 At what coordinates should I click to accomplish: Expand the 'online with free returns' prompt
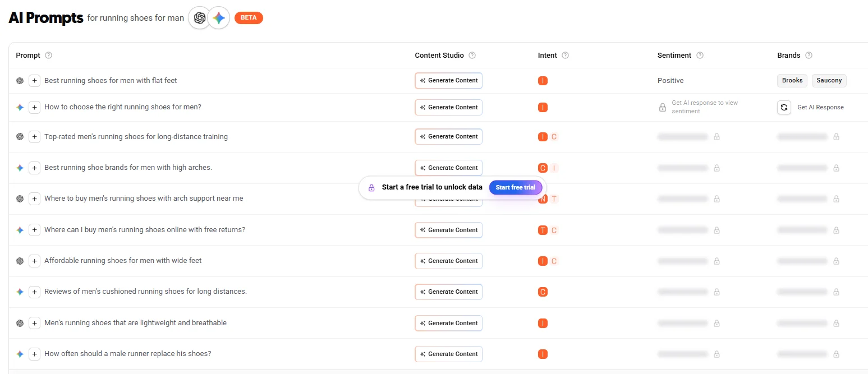pos(34,230)
